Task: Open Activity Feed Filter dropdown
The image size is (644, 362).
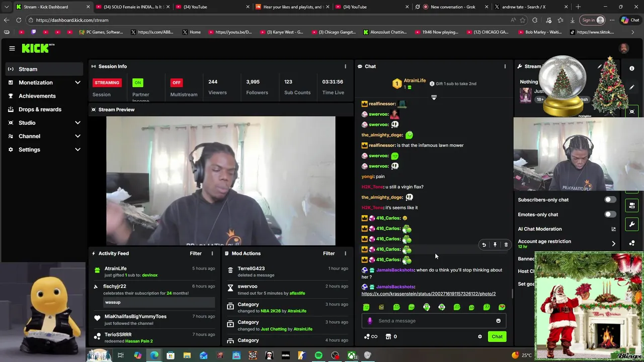Action: click(x=196, y=253)
